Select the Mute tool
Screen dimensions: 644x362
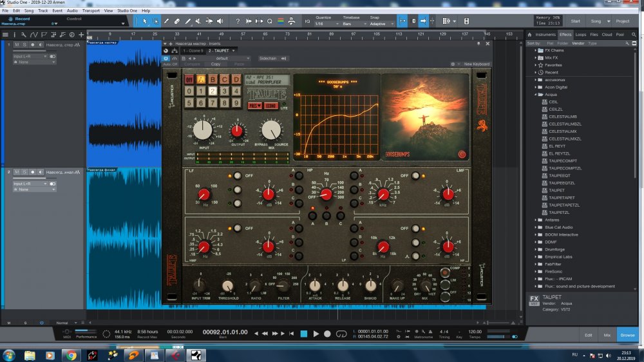[198, 21]
